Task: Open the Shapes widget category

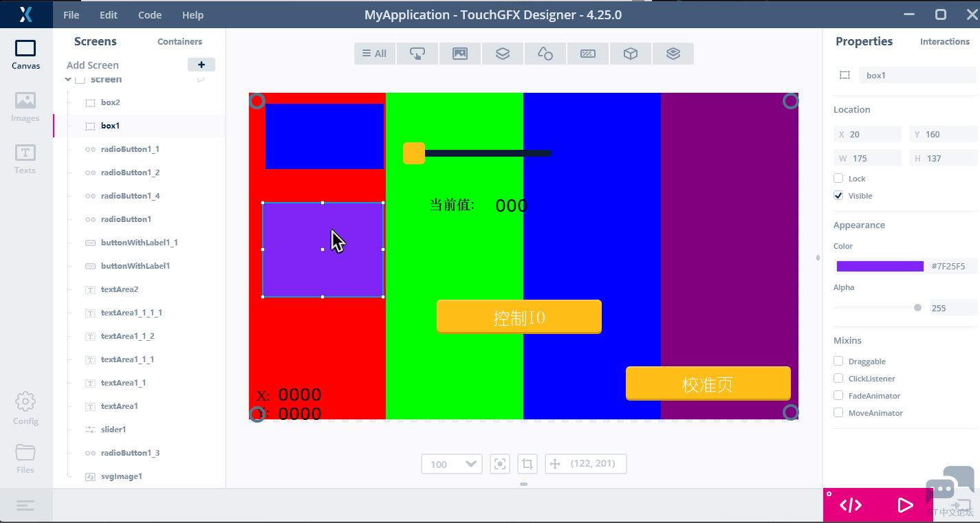Action: click(x=545, y=54)
